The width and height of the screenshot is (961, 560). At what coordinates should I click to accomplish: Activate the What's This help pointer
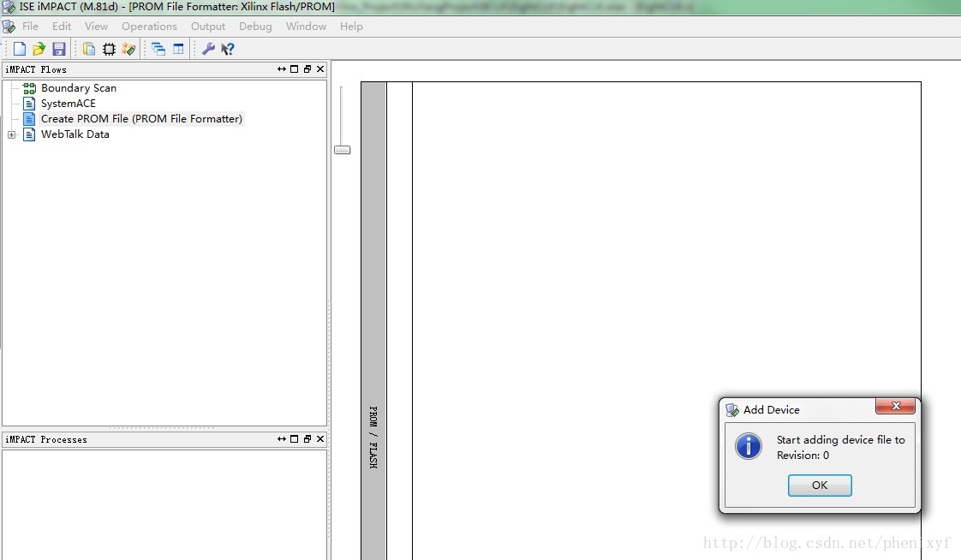(228, 49)
